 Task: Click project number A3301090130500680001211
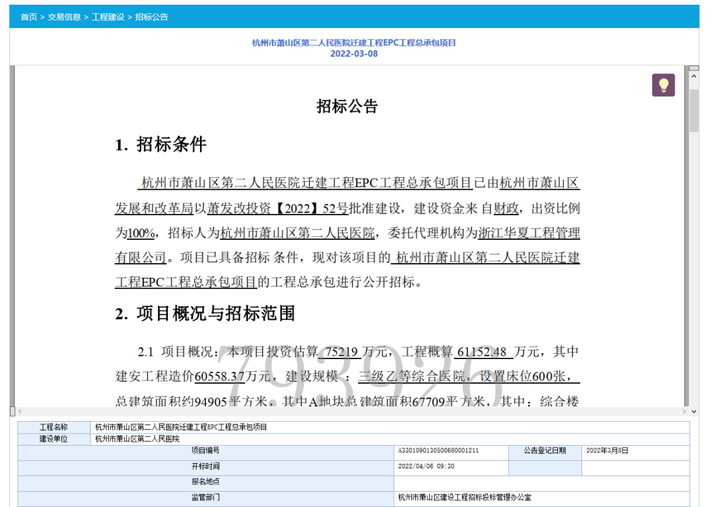coord(438,451)
